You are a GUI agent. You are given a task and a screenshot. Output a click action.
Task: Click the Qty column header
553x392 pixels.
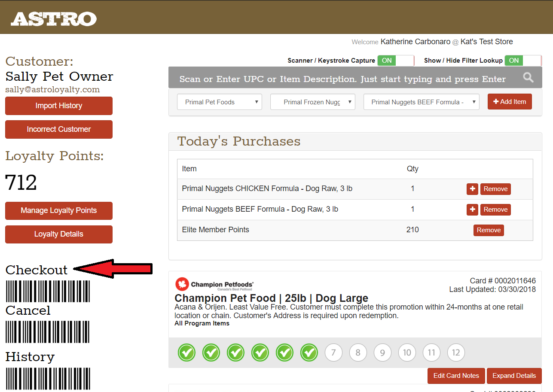[x=412, y=169]
